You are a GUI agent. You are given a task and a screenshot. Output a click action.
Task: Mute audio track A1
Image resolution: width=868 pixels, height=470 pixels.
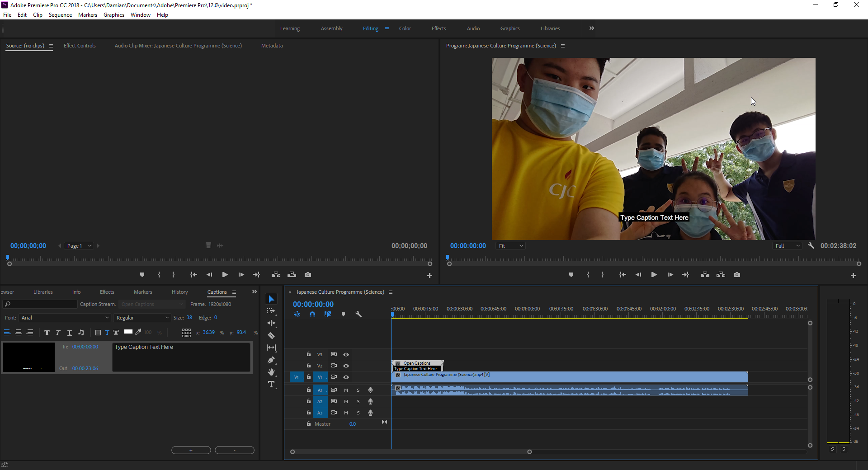346,390
